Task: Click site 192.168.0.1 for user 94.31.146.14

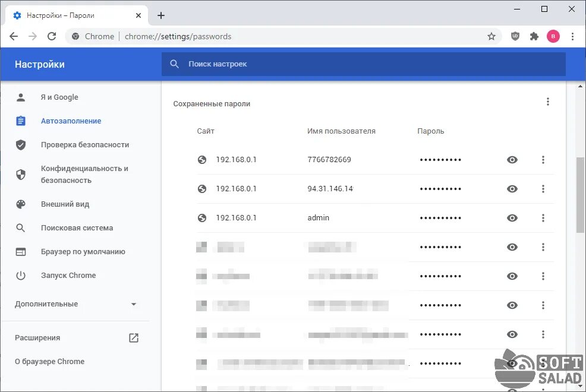Action: [x=236, y=189]
